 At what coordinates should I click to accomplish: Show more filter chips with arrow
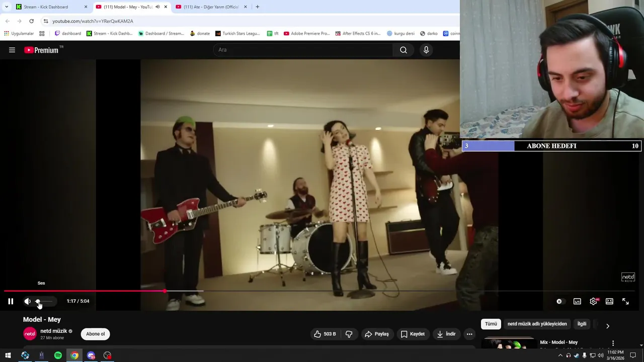point(607,326)
